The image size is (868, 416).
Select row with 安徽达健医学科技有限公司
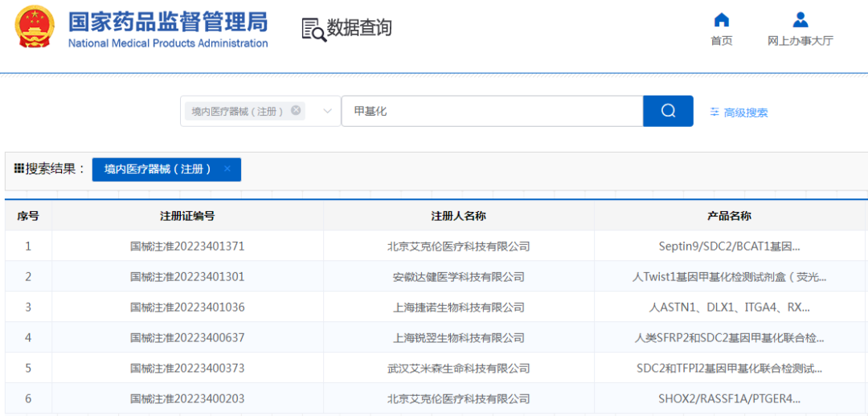pyautogui.click(x=458, y=277)
